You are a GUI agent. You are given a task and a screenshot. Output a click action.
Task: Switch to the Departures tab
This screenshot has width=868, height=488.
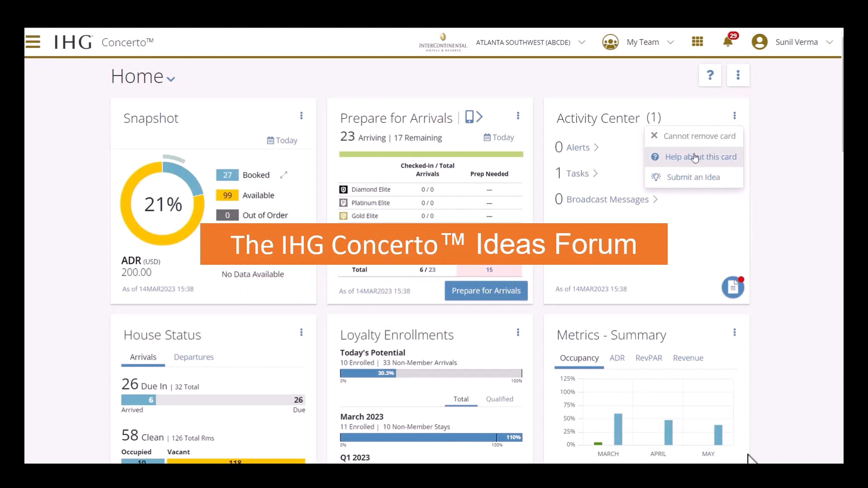[193, 357]
